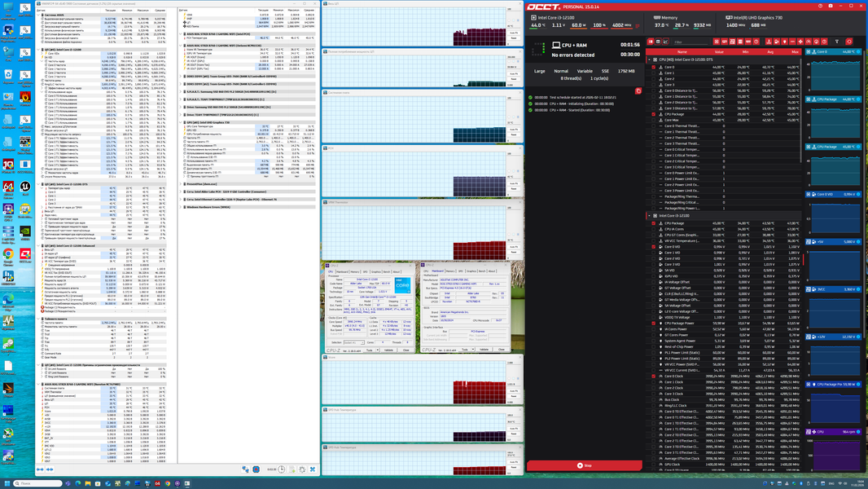Click the Avg column header in OCCT
Image resolution: width=868 pixels, height=489 pixels.
coord(770,52)
